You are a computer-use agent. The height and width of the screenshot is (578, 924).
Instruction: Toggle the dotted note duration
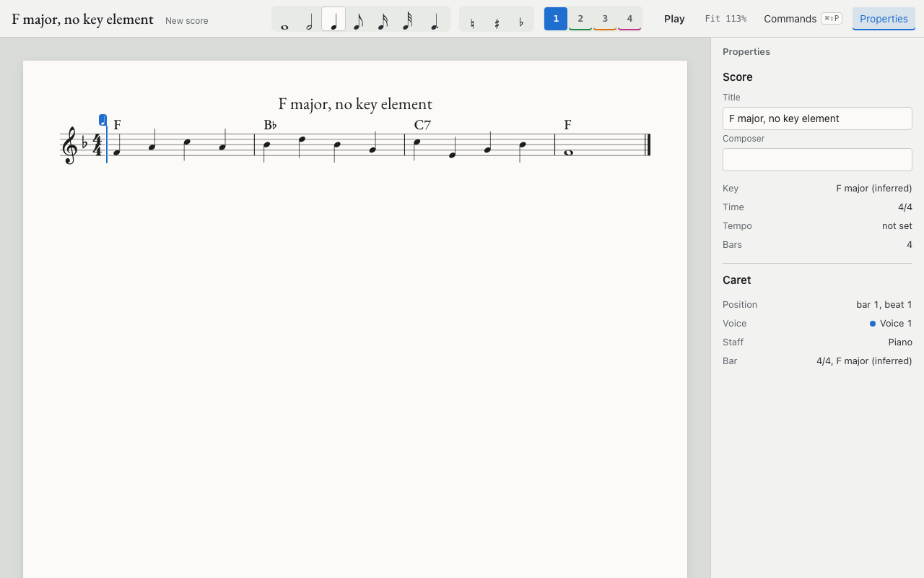[x=435, y=19]
